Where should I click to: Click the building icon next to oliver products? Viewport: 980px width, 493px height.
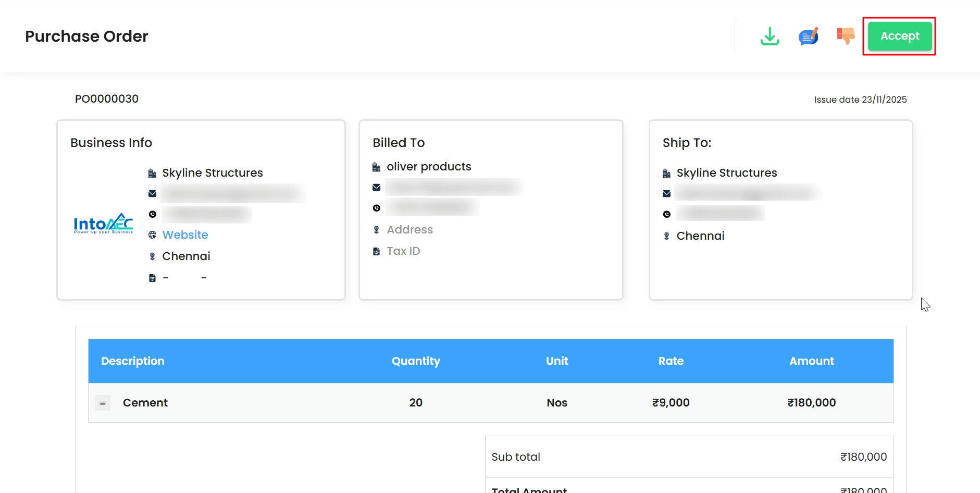coord(377,167)
